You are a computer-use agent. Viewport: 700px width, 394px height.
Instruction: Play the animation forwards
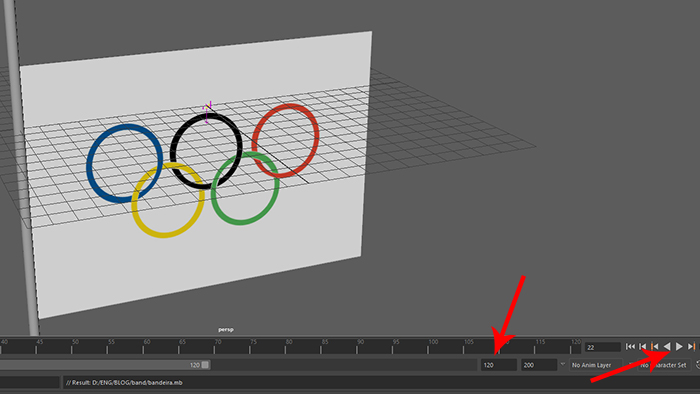(679, 347)
